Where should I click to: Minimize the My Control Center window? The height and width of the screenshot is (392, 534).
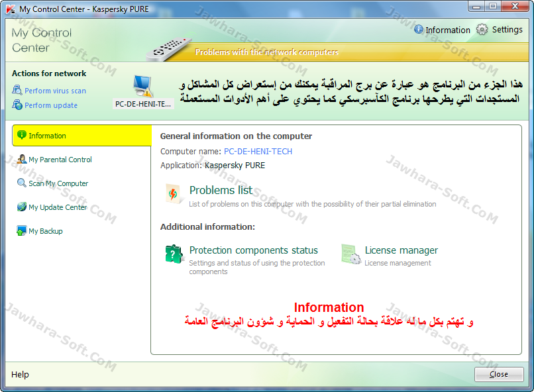point(476,7)
